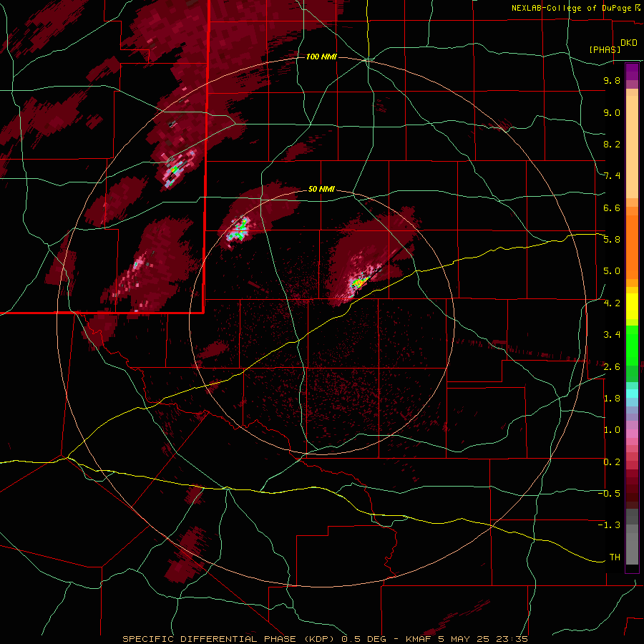Image resolution: width=644 pixels, height=644 pixels.
Task: Select the 3.4 value on color scale
Action: coord(612,335)
